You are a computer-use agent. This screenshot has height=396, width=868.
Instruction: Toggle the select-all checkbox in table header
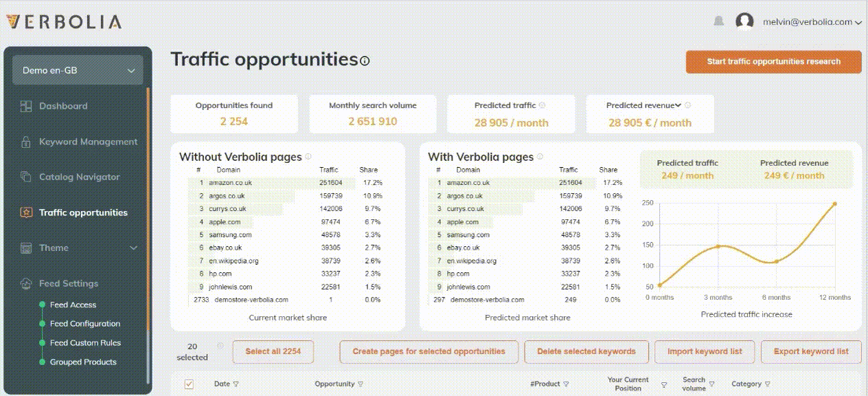189,384
